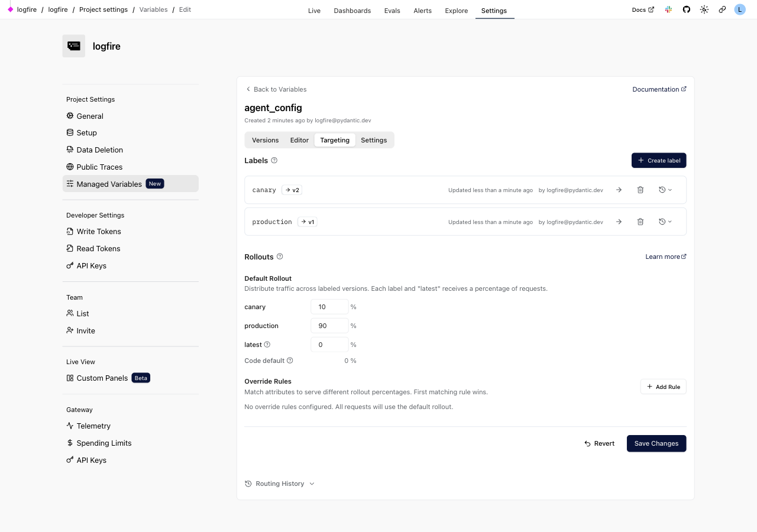Toggle the light/dark theme sun icon
This screenshot has width=757, height=532.
click(704, 9)
